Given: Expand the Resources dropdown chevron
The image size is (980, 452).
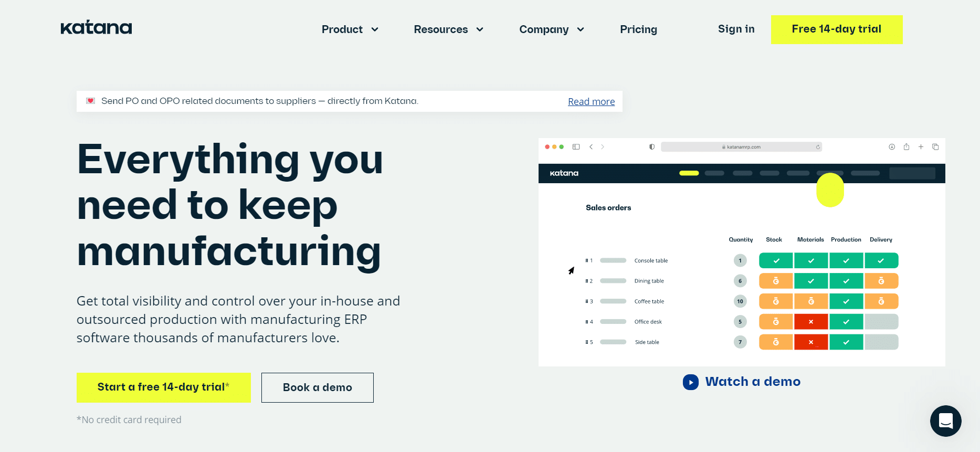Looking at the screenshot, I should pos(480,29).
